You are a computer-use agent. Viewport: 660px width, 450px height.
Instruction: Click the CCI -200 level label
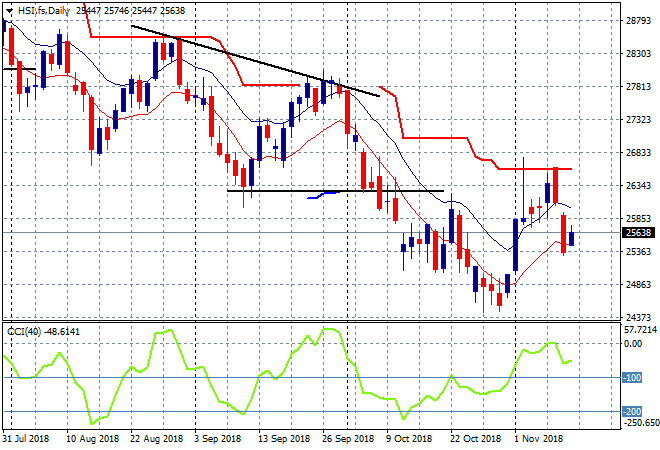click(632, 411)
